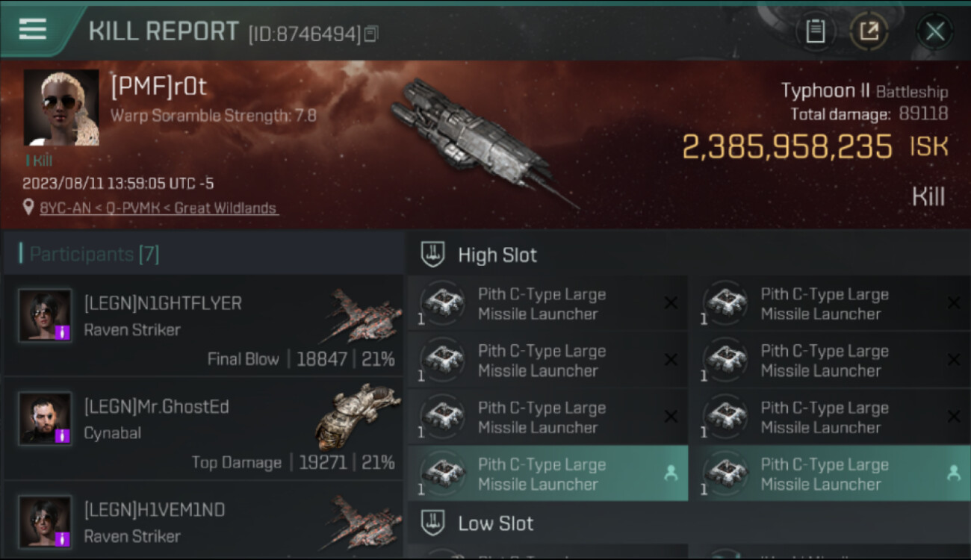The image size is (971, 560).
Task: Click the clipboard icon in the header
Action: (x=815, y=31)
